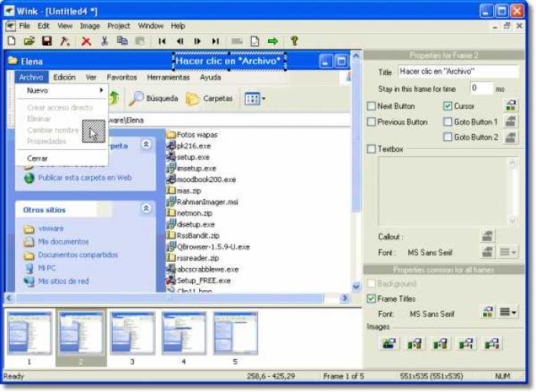Click the frame Title text field
Image resolution: width=536 pixels, height=392 pixels.
[453, 71]
